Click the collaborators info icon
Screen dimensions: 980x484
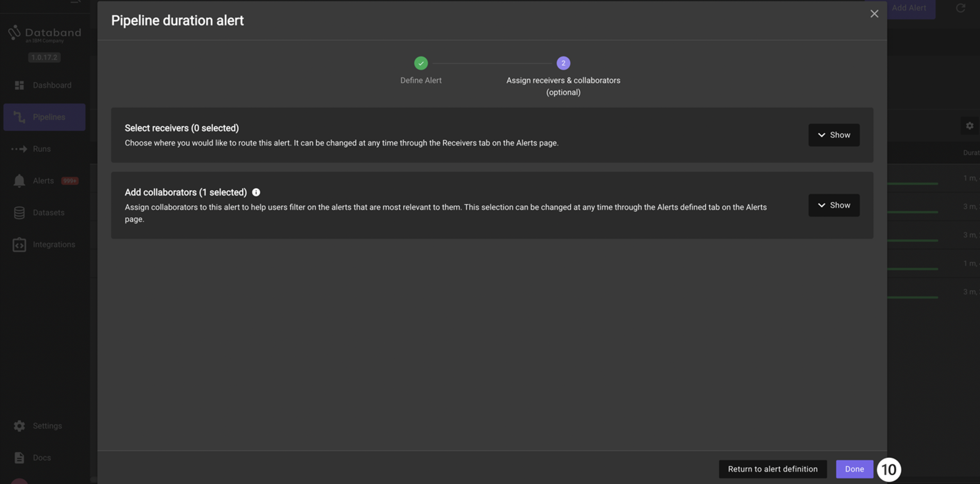[x=256, y=192]
